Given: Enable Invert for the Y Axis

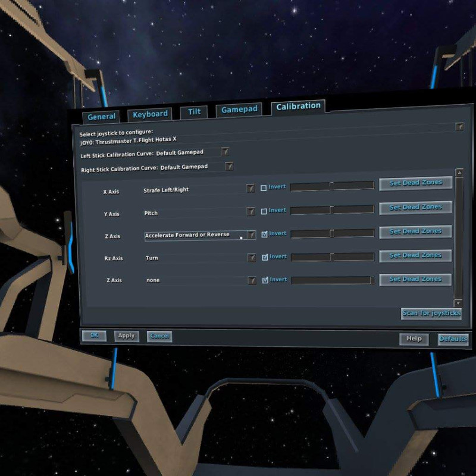Looking at the screenshot, I should pos(264,211).
